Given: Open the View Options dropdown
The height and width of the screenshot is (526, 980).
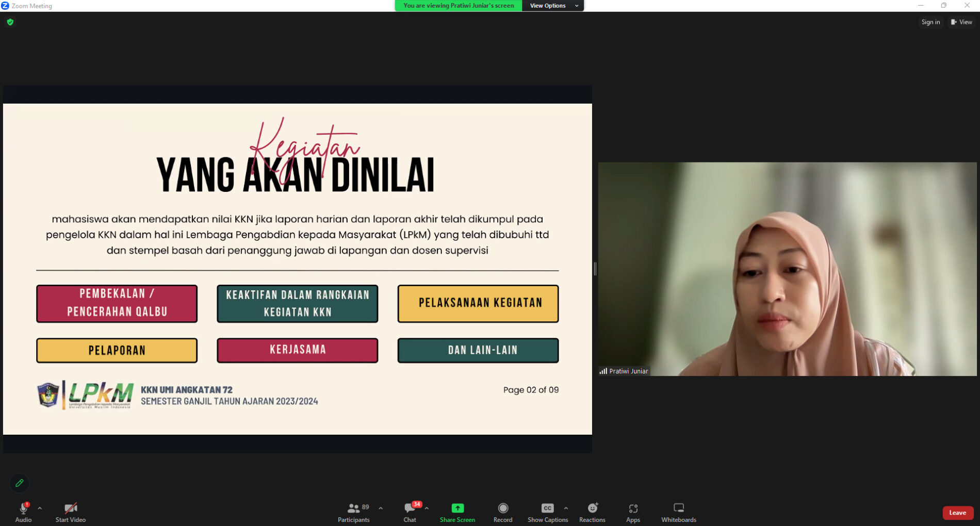Looking at the screenshot, I should click(548, 6).
